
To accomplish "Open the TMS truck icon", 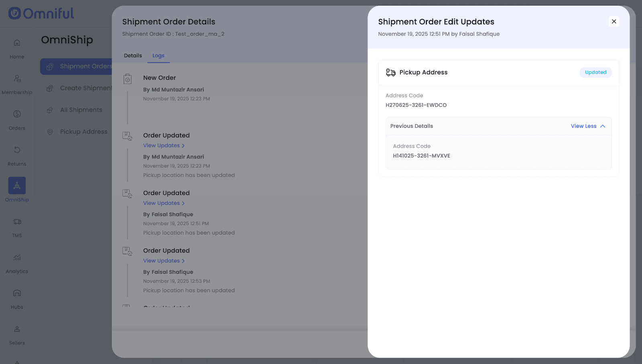I will (x=17, y=222).
